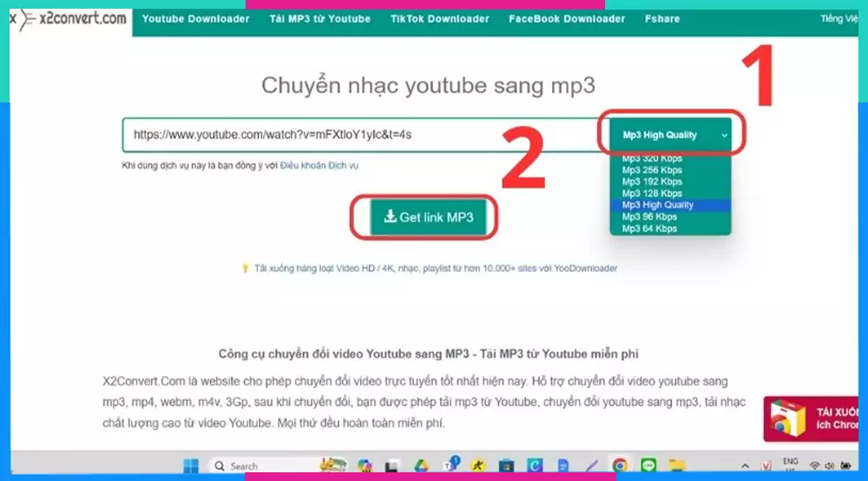Open the Youtube Downloader menu item

[195, 19]
